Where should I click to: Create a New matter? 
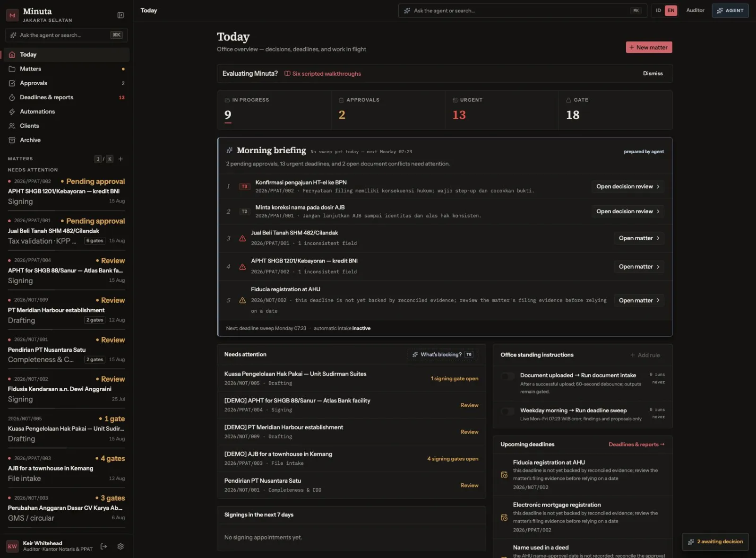(x=649, y=47)
